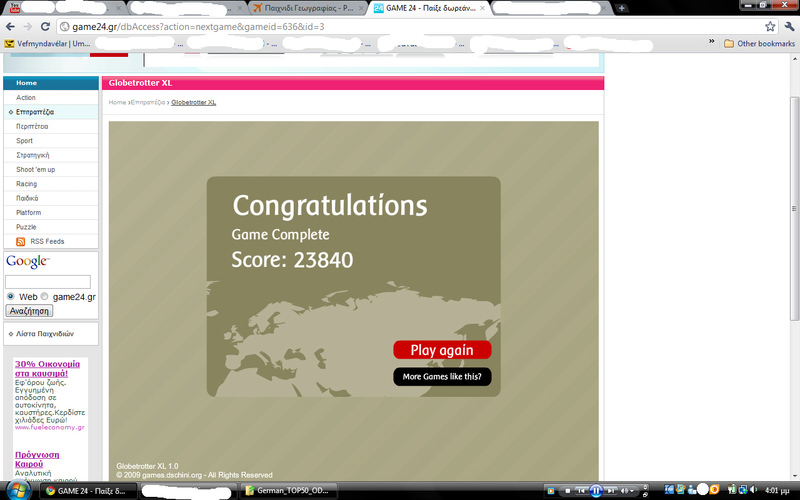
Task: Open the Racing category menu item
Action: [x=27, y=184]
